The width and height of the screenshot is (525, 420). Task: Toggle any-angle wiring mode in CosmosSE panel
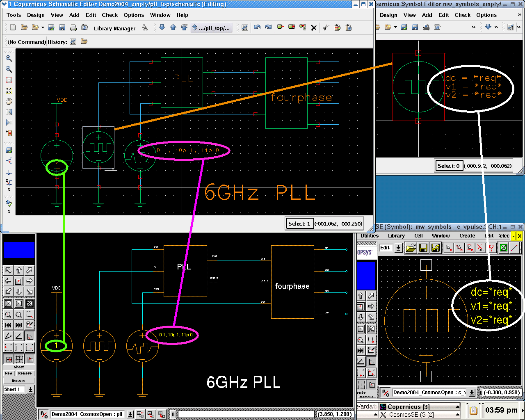pyautogui.click(x=8, y=336)
